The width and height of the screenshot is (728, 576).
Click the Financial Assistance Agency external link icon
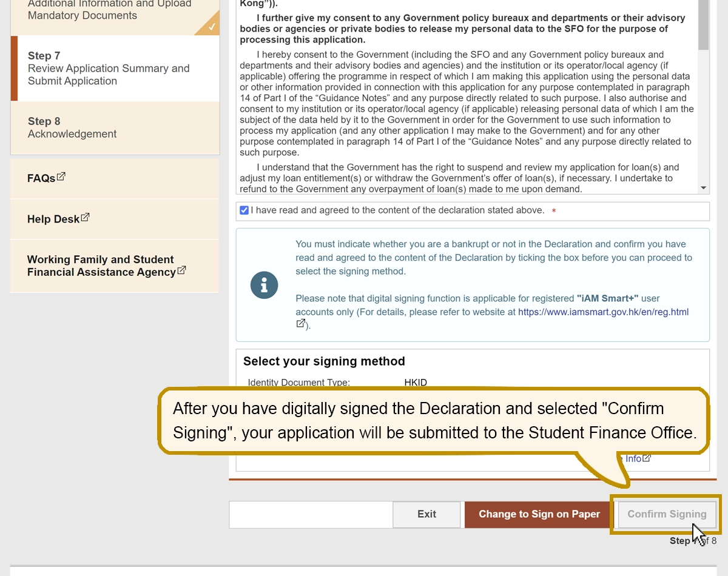point(181,270)
